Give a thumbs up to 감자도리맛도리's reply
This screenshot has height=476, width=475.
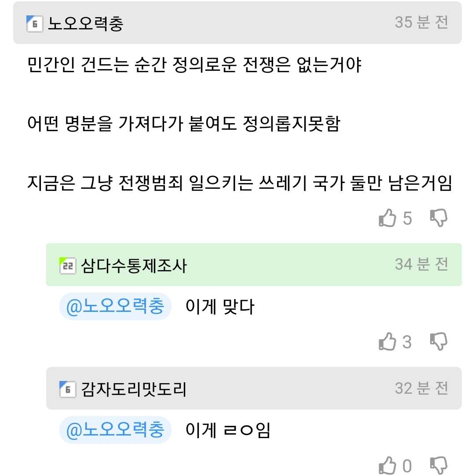pyautogui.click(x=387, y=465)
